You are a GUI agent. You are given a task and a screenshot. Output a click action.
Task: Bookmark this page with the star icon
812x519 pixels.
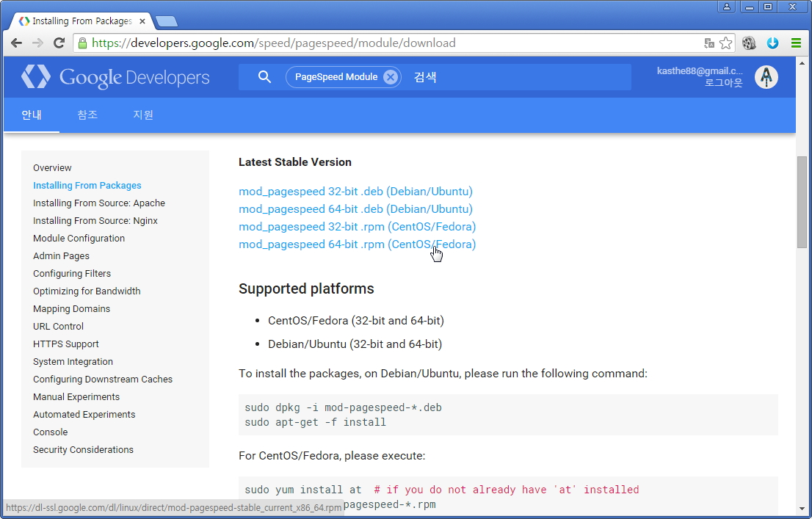(725, 43)
